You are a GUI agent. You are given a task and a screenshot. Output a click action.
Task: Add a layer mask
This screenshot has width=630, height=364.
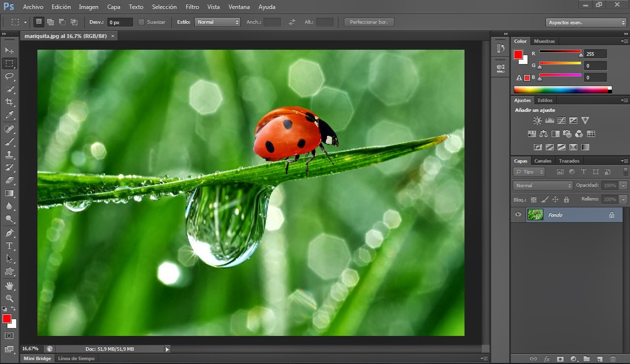pyautogui.click(x=560, y=359)
